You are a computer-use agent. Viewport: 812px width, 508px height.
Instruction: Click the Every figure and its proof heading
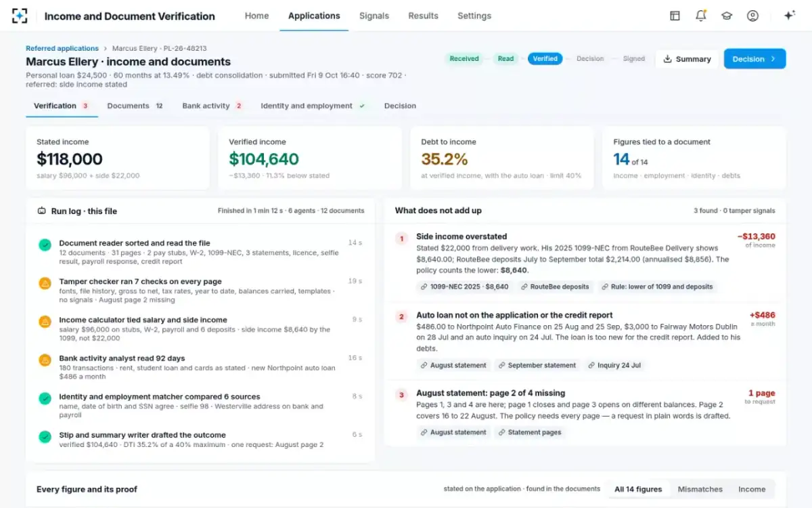(87, 489)
